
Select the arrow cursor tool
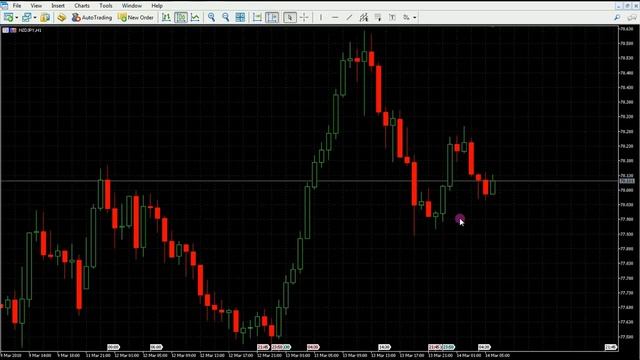(290, 17)
